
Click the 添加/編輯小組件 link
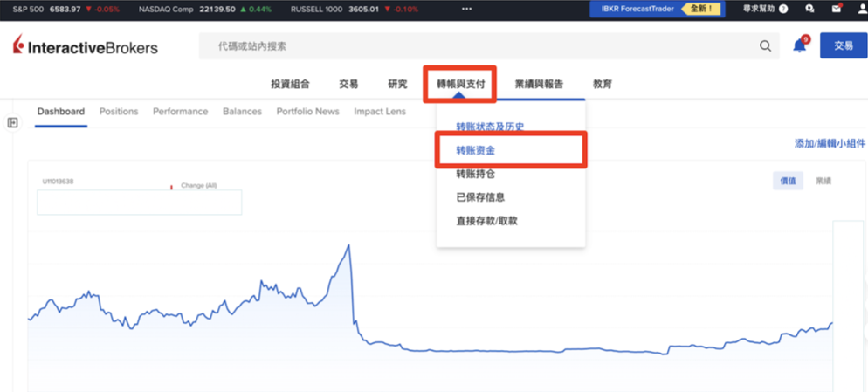[829, 144]
